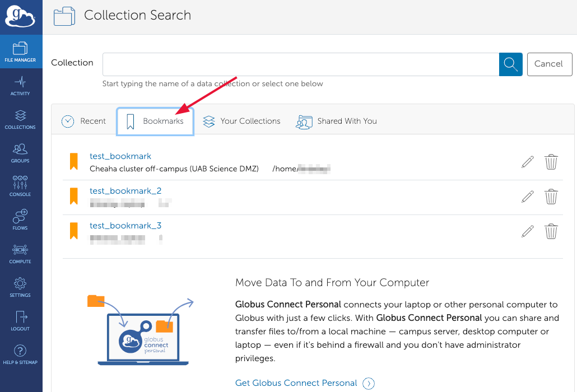Open Compute in the sidebar
This screenshot has height=392, width=577.
click(x=20, y=254)
